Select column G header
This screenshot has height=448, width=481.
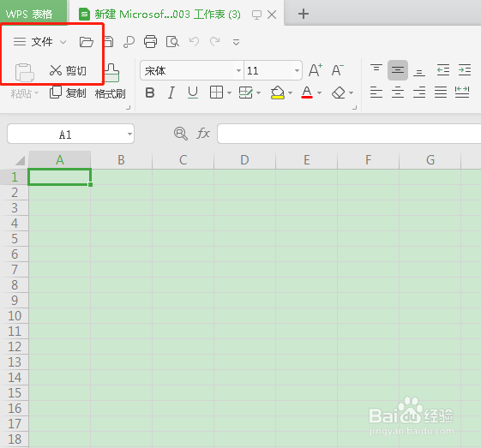tap(430, 160)
